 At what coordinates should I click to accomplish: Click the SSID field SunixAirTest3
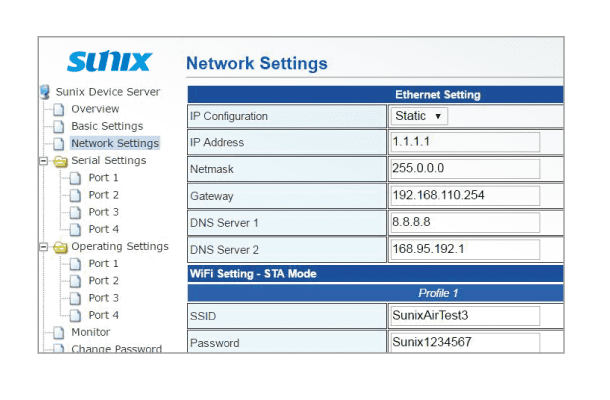tap(465, 316)
